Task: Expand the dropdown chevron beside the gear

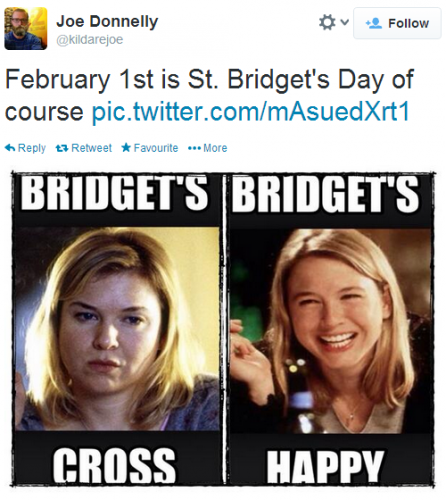Action: [x=344, y=22]
